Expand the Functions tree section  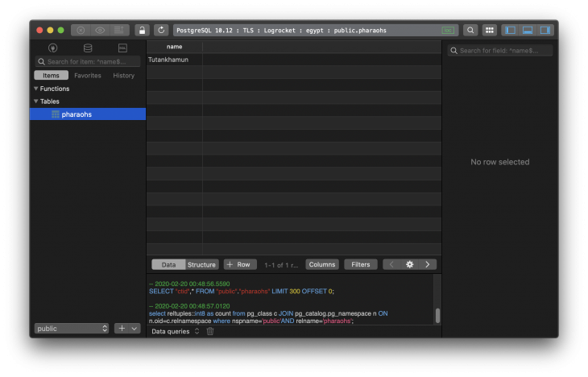(x=36, y=89)
